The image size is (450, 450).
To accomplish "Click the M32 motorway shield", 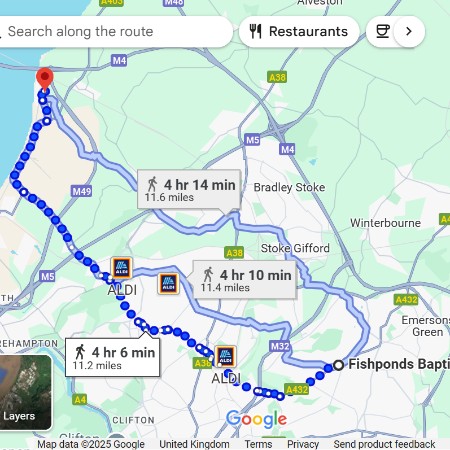I will point(279,346).
